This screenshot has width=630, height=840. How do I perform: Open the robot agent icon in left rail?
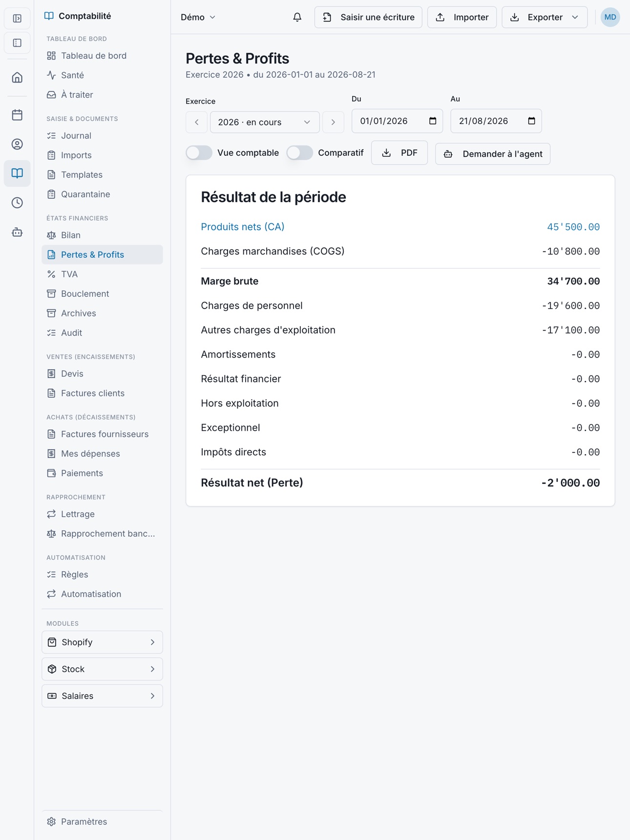click(x=17, y=232)
